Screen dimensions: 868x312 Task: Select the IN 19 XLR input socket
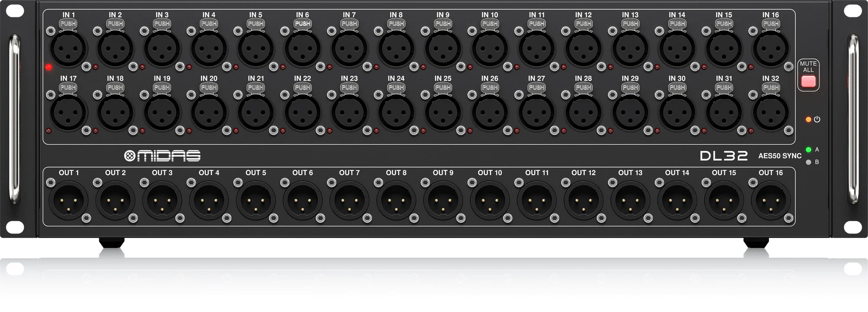pos(162,112)
